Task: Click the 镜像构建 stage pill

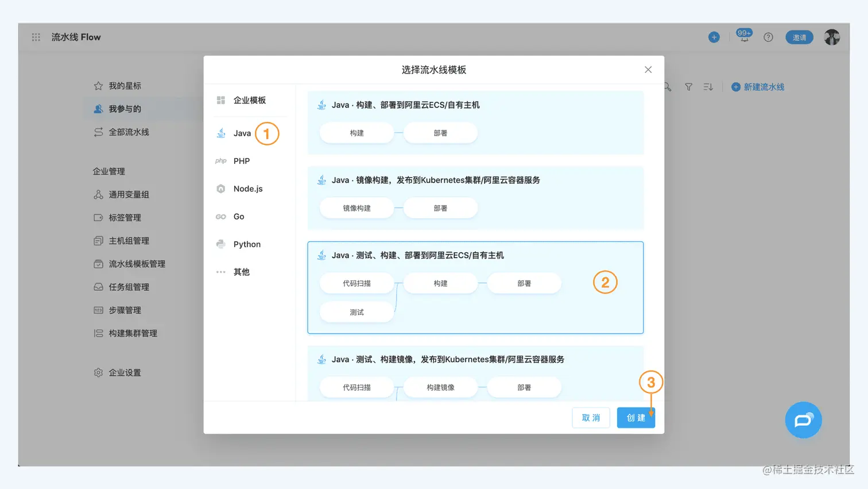Action: coord(357,208)
